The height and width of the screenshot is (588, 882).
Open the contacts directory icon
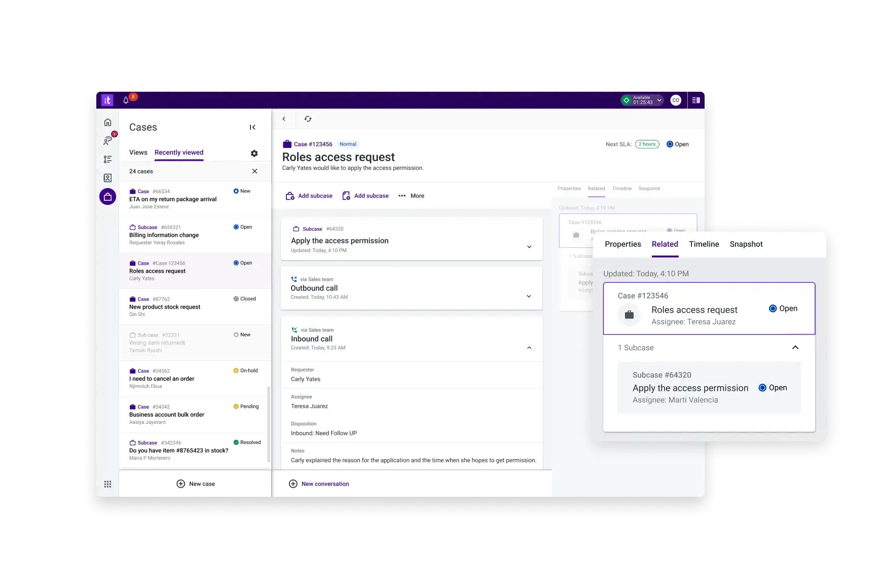pos(107,177)
